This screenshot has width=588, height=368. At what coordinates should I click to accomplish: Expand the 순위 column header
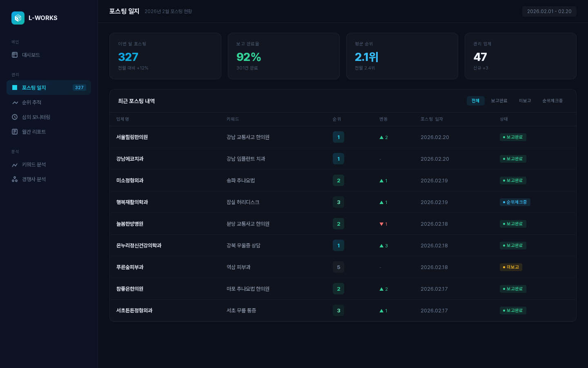[336, 119]
